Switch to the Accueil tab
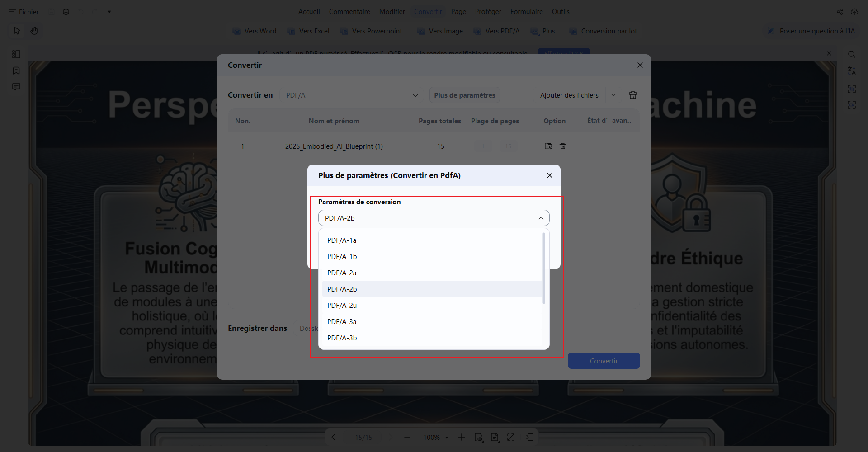This screenshot has width=868, height=452. [309, 12]
